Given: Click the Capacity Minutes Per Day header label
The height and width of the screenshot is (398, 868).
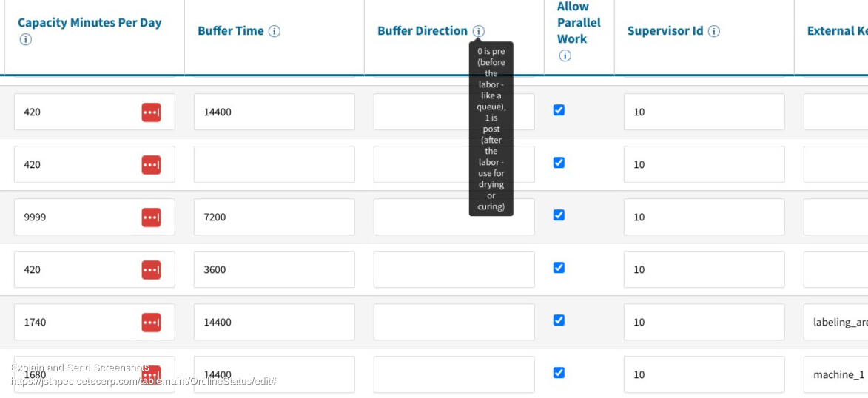Looking at the screenshot, I should 90,23.
